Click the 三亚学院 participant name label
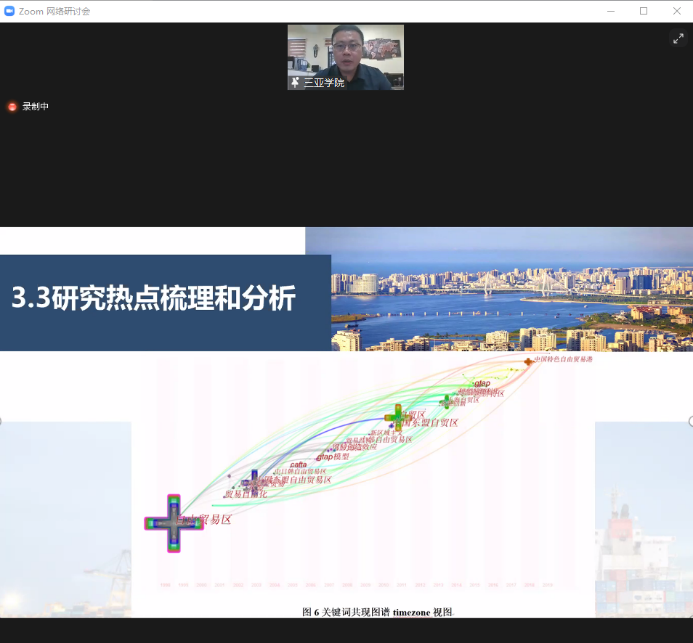693x643 pixels. 324,83
